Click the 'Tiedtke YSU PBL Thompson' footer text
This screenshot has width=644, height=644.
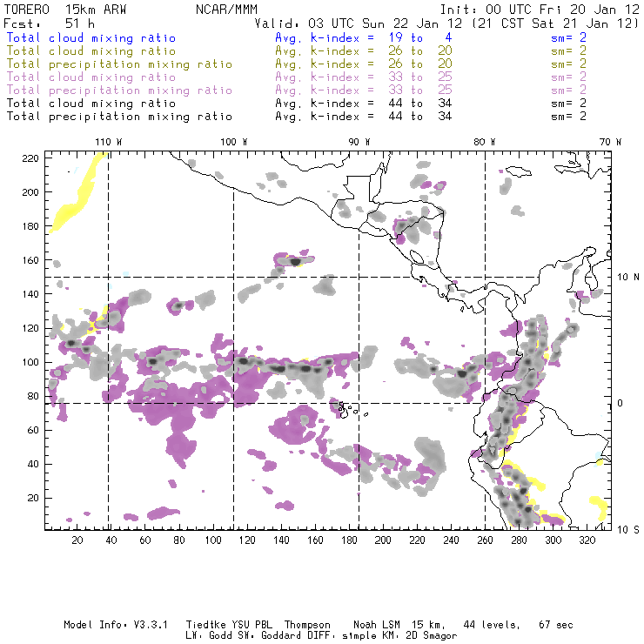coord(258,625)
